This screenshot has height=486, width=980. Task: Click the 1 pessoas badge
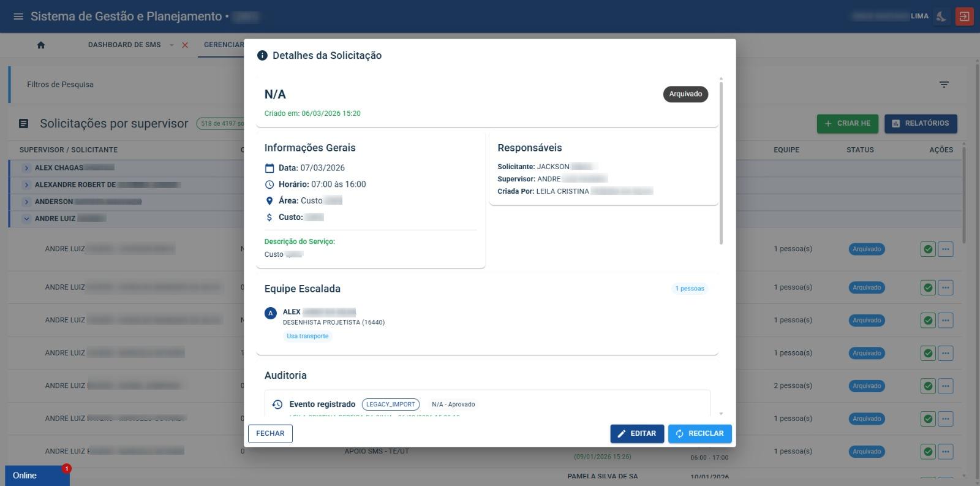tap(690, 289)
